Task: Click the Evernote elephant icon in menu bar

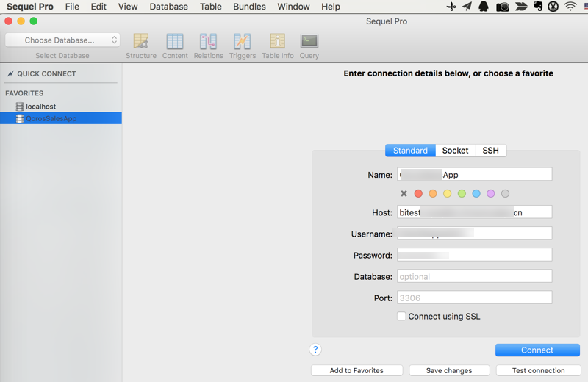Action: [x=538, y=7]
